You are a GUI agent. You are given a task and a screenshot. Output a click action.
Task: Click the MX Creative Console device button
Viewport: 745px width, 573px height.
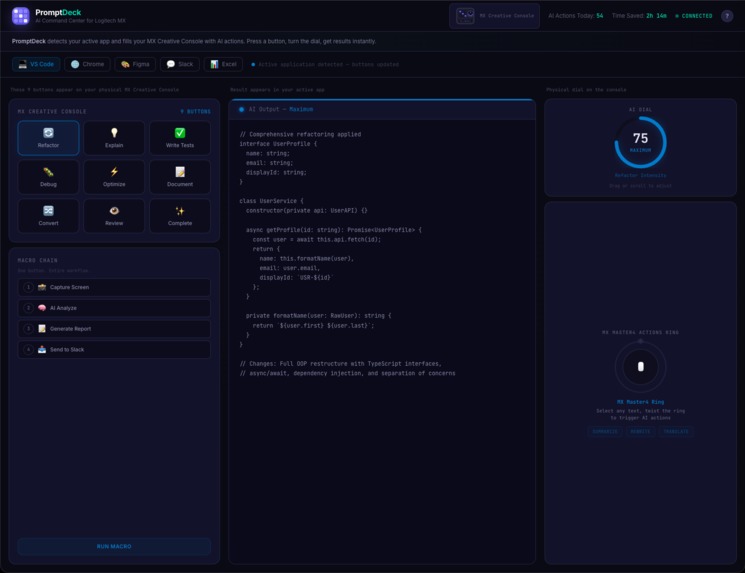click(x=494, y=16)
